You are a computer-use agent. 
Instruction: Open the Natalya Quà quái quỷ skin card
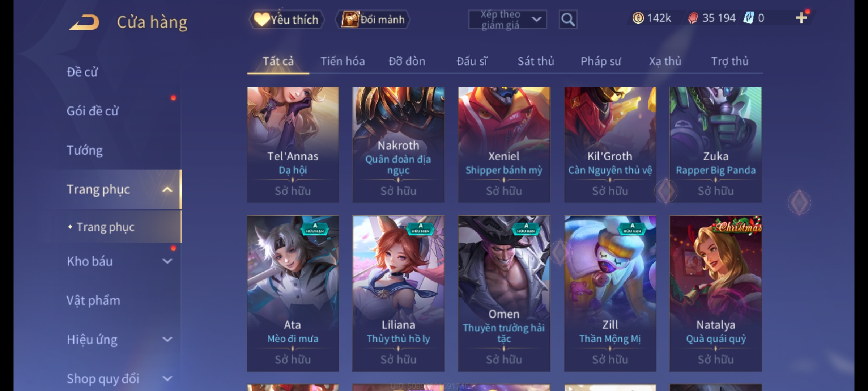(715, 294)
